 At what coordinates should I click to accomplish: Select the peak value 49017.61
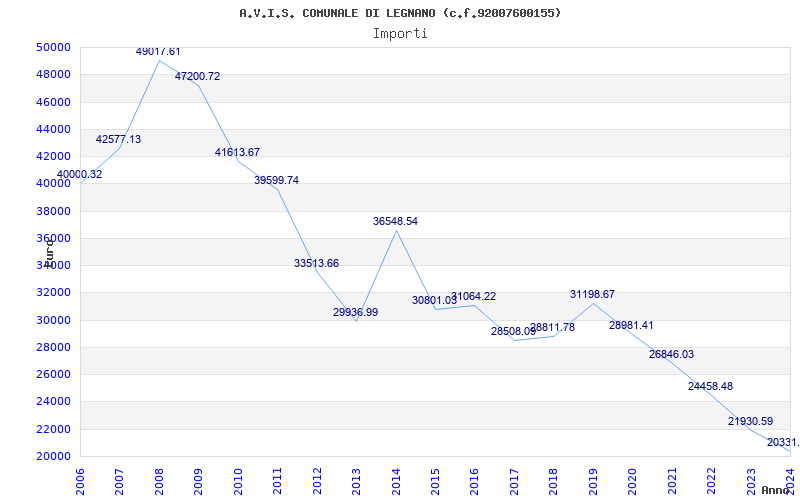158,52
